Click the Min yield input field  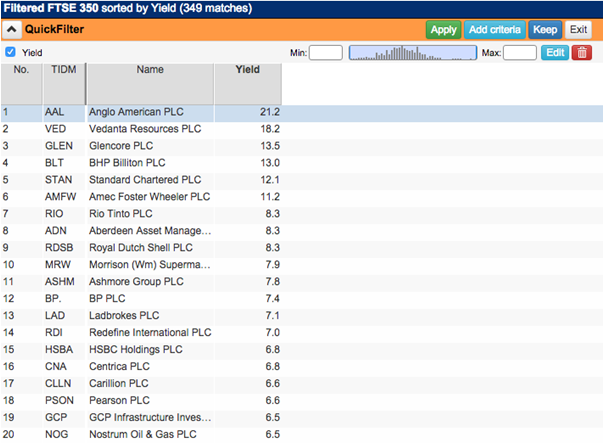[x=326, y=53]
